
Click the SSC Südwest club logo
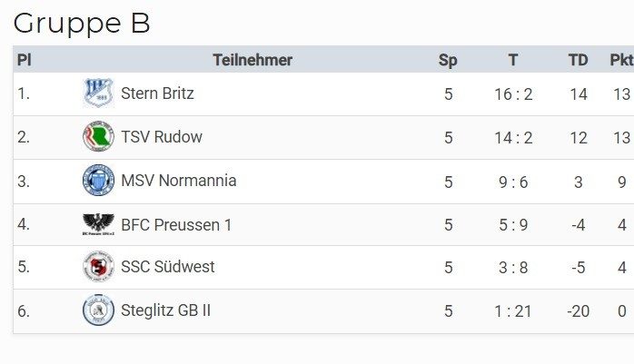98,267
